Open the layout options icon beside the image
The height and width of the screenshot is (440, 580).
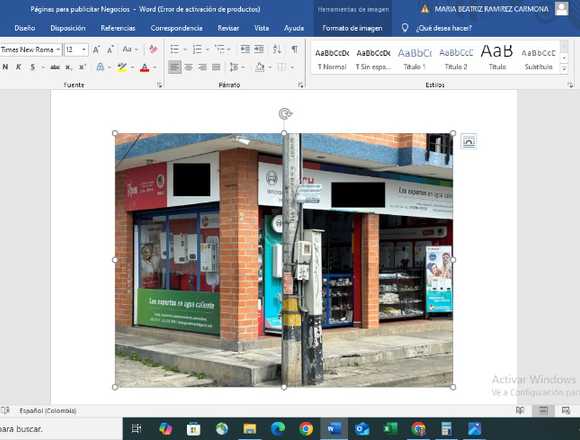coord(469,142)
